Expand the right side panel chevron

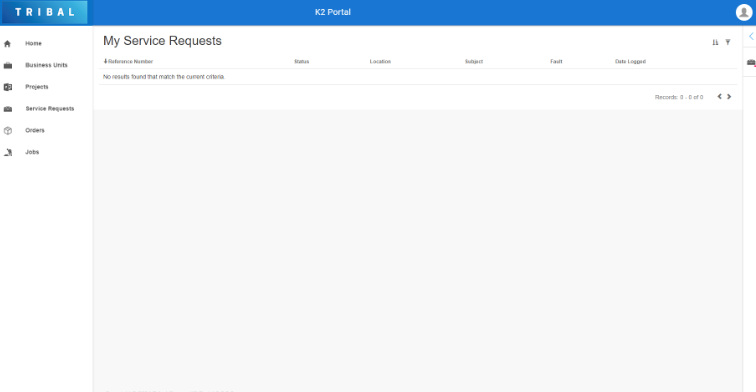(x=751, y=36)
